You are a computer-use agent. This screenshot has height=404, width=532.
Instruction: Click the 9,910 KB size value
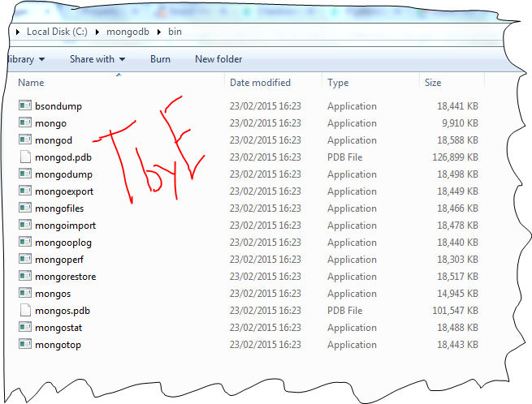point(460,123)
